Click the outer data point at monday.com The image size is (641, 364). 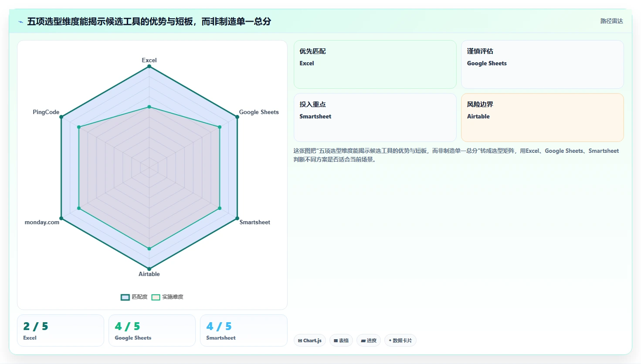tap(61, 218)
